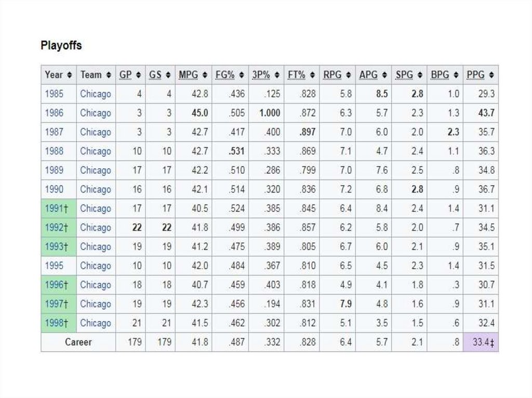Click the Chicago team link in 1986 row
This screenshot has height=398, width=532.
click(x=95, y=113)
